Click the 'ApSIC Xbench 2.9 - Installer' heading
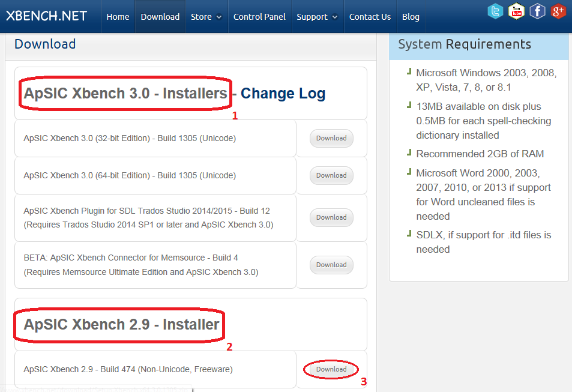The image size is (572, 392). pyautogui.click(x=121, y=325)
